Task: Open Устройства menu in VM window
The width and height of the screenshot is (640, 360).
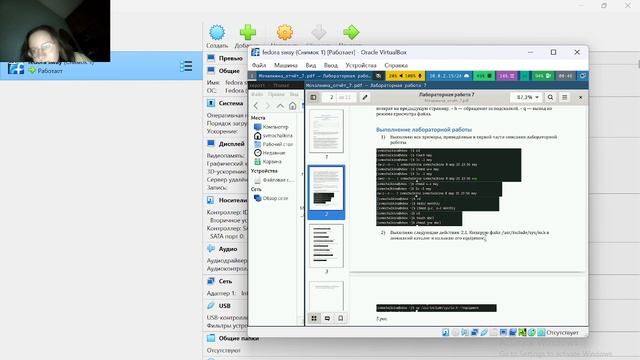Action: click(x=361, y=65)
